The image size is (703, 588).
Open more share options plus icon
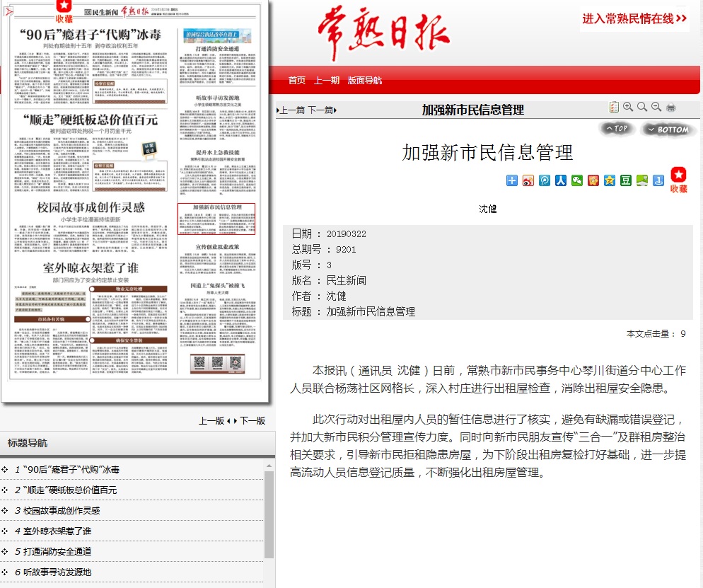click(x=511, y=180)
